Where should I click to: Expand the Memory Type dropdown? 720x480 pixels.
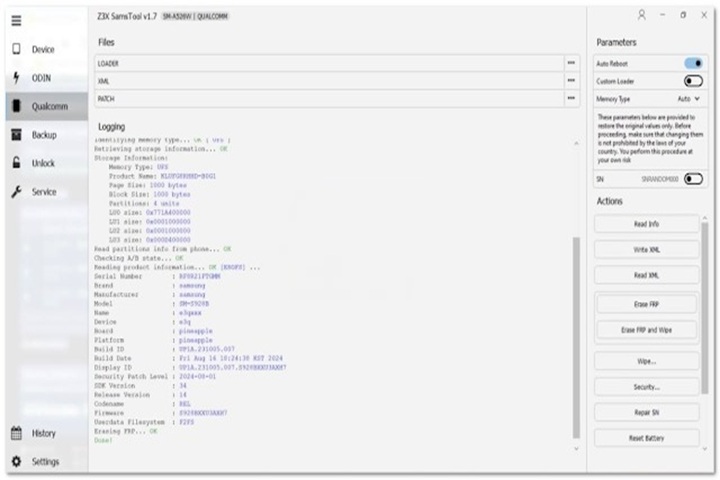tap(689, 99)
